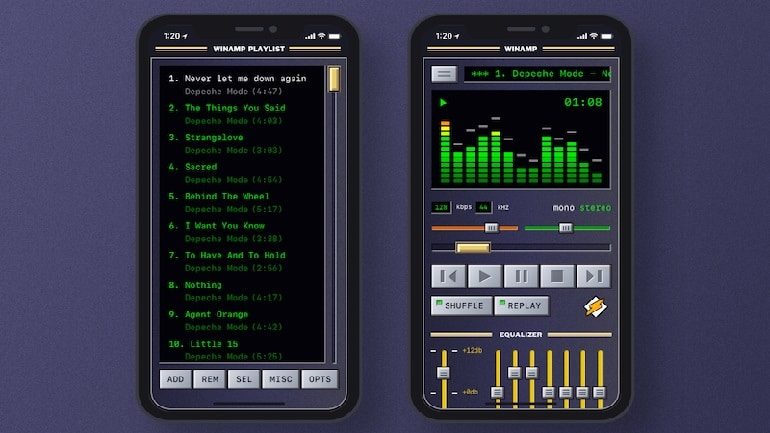Click battery icon on playlist phone status bar
The image size is (770, 433).
(x=334, y=36)
